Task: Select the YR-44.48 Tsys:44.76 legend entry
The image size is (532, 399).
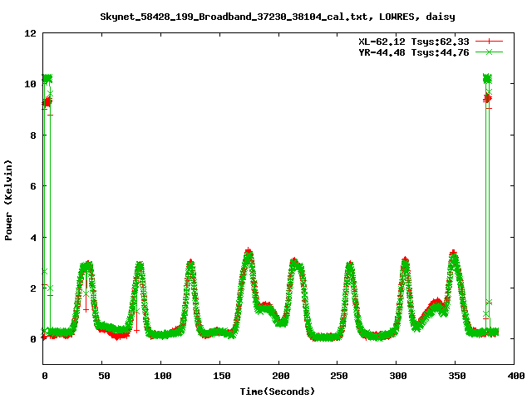Action: tap(414, 52)
